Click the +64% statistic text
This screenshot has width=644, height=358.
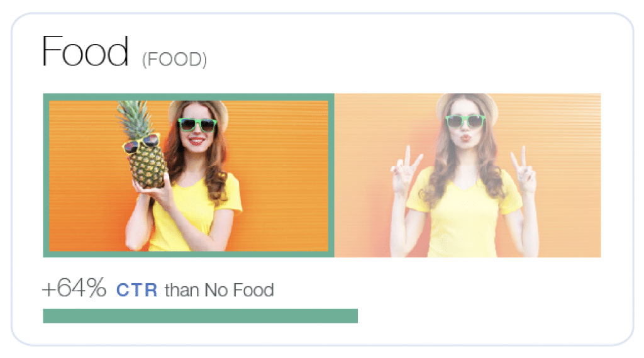pos(74,288)
